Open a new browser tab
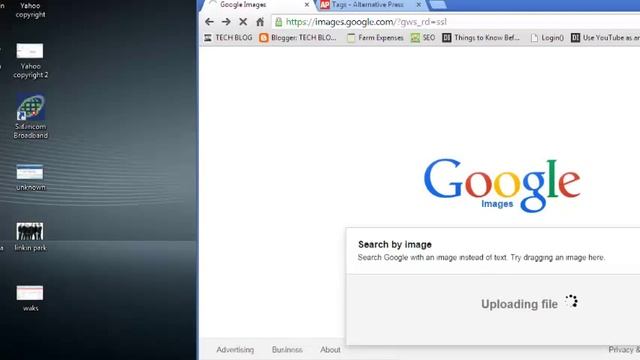This screenshot has height=360, width=640. (438, 5)
